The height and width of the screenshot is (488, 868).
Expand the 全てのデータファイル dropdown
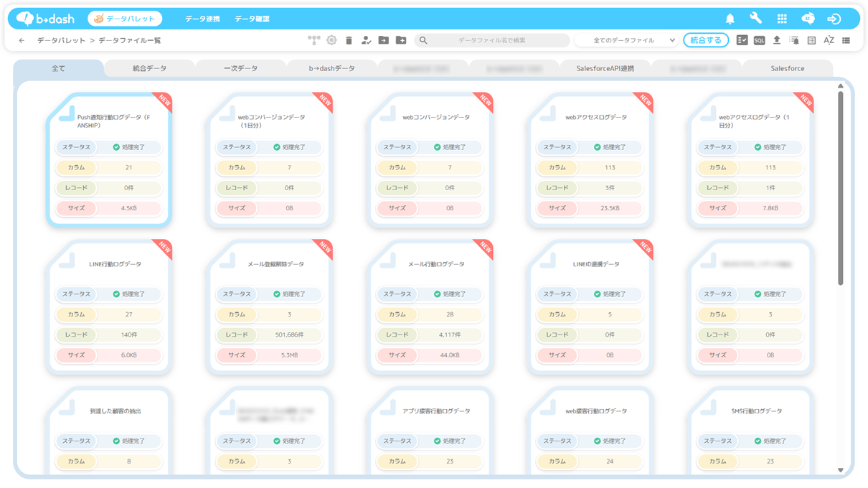(x=626, y=41)
